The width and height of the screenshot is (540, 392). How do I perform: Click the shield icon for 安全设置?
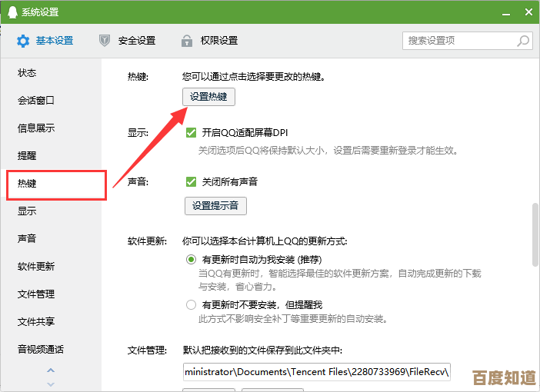[x=105, y=41]
